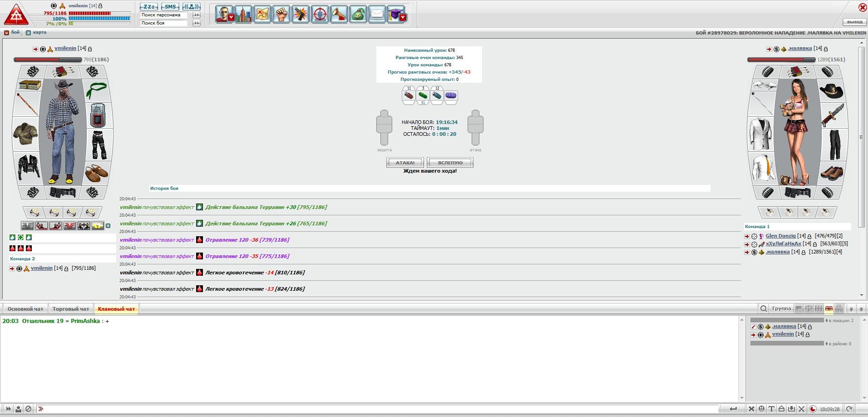The height and width of the screenshot is (417, 868).
Task: Open the city buildings icon in top toolbar
Action: tap(243, 15)
